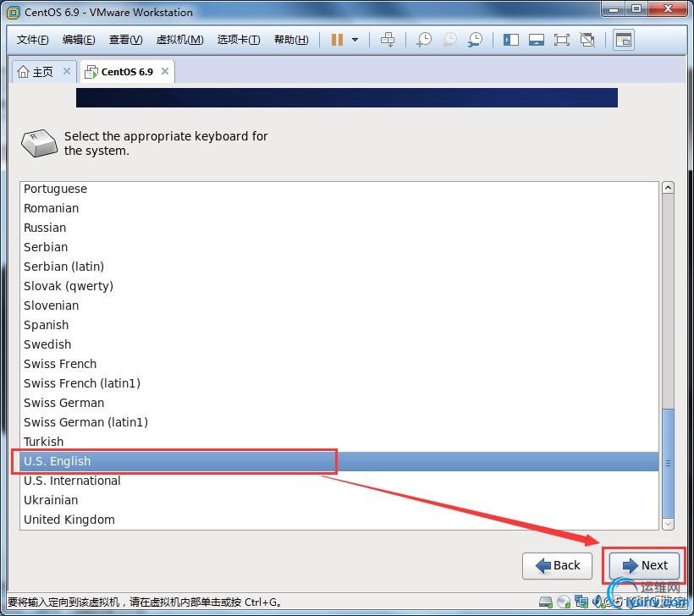Click the keyboard list scroll up arrow
This screenshot has width=694, height=616.
click(x=668, y=188)
